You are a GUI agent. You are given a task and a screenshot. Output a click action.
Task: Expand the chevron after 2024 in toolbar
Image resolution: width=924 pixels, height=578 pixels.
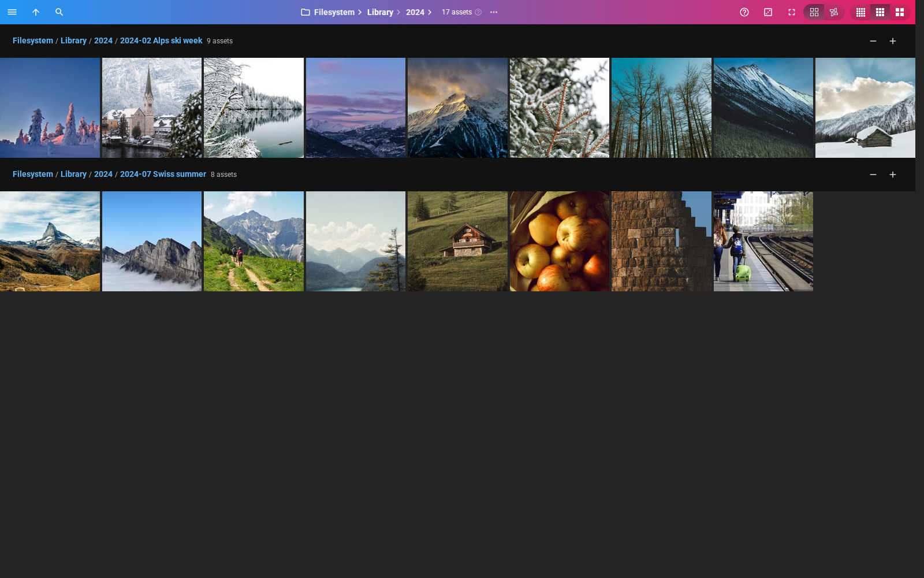pyautogui.click(x=430, y=12)
